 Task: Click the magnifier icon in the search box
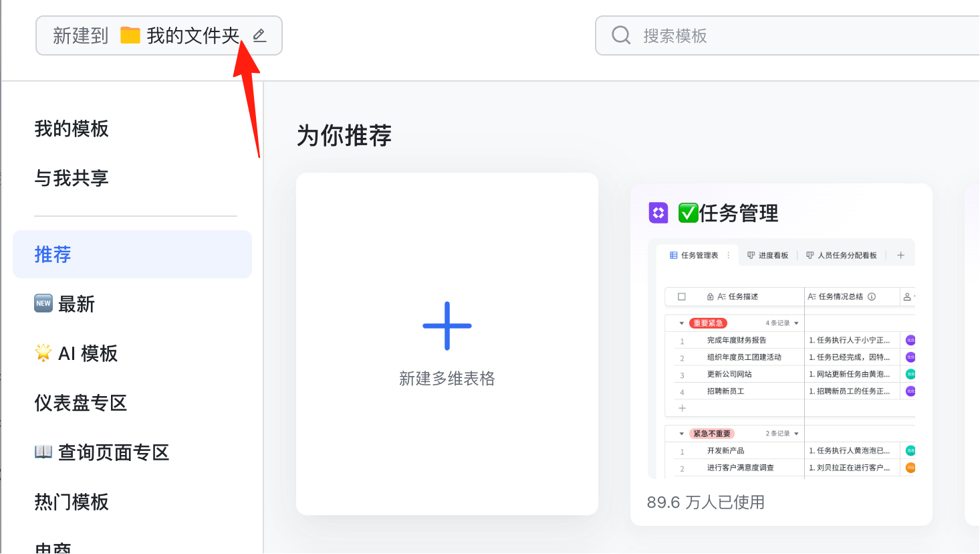(621, 35)
